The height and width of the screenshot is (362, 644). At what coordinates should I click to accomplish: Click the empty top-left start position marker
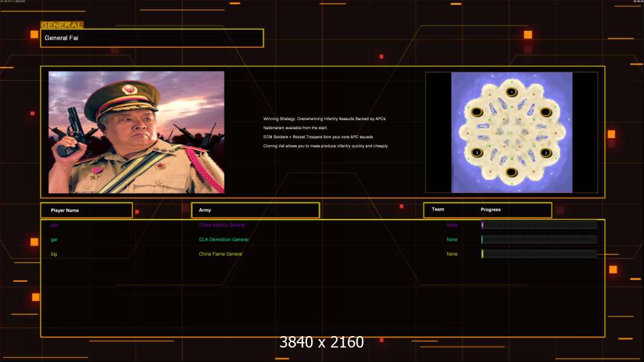476,112
